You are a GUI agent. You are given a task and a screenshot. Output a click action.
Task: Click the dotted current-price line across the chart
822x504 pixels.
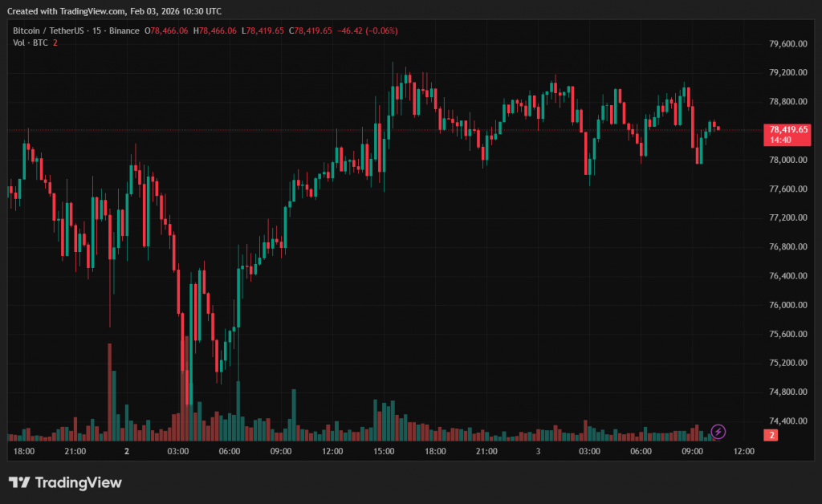pyautogui.click(x=241, y=130)
